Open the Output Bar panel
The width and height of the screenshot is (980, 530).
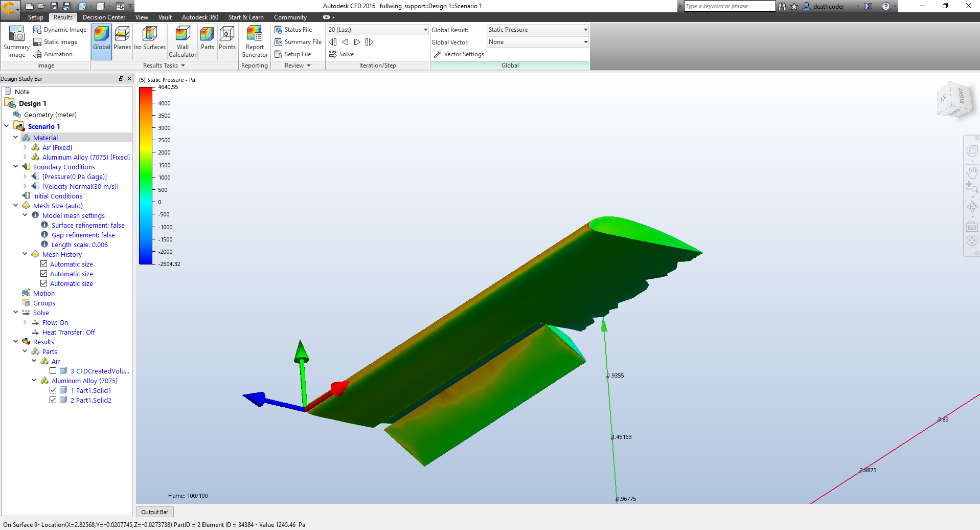point(155,512)
